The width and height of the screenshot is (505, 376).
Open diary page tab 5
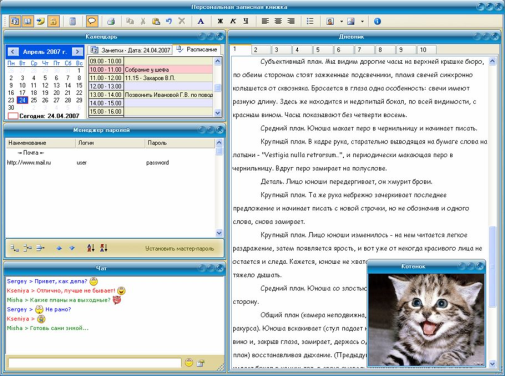[x=323, y=50]
